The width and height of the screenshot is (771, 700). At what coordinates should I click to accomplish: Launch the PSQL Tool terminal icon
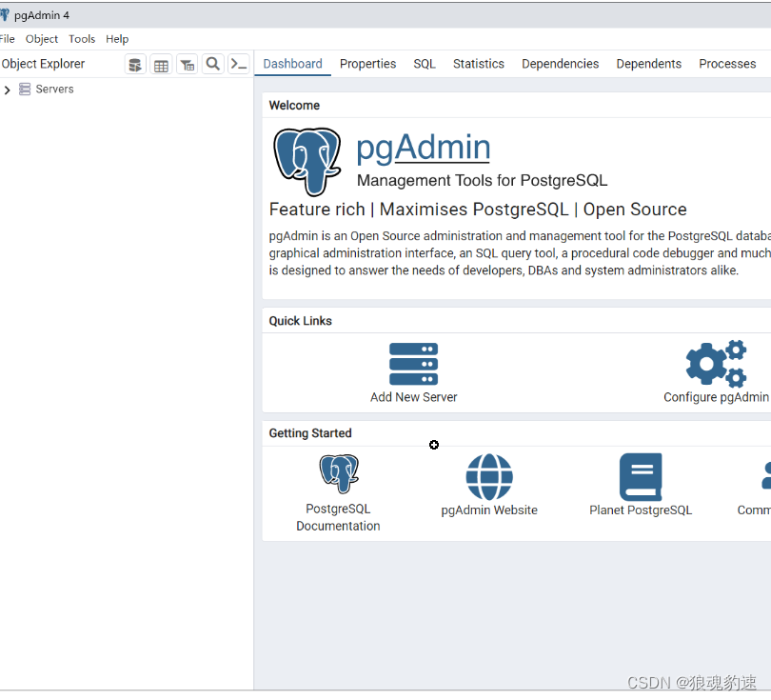(238, 64)
